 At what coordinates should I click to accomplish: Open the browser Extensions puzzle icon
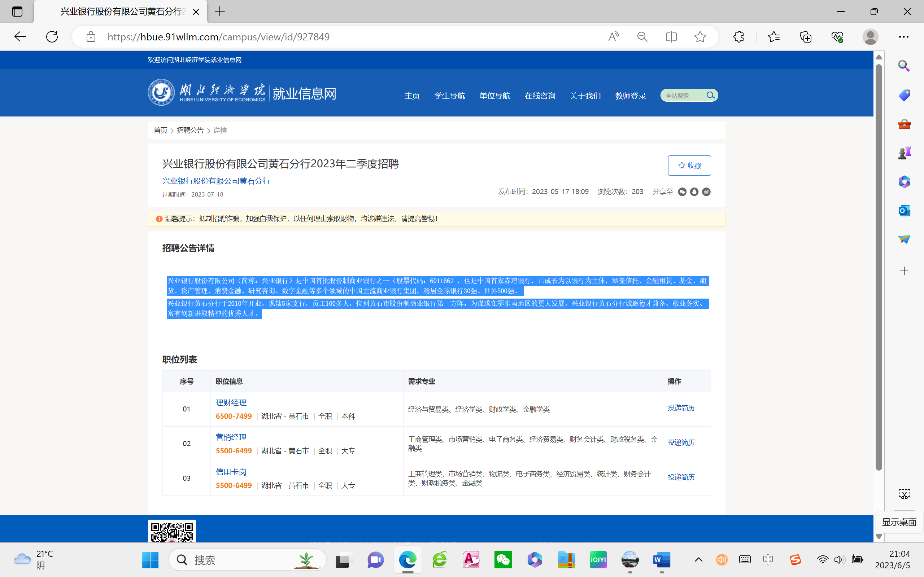tap(738, 37)
